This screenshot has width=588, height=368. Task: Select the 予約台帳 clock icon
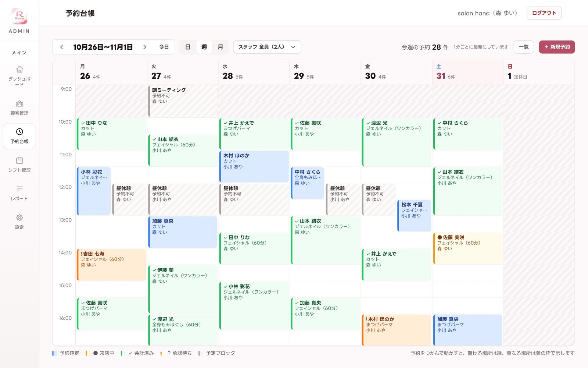coord(19,132)
